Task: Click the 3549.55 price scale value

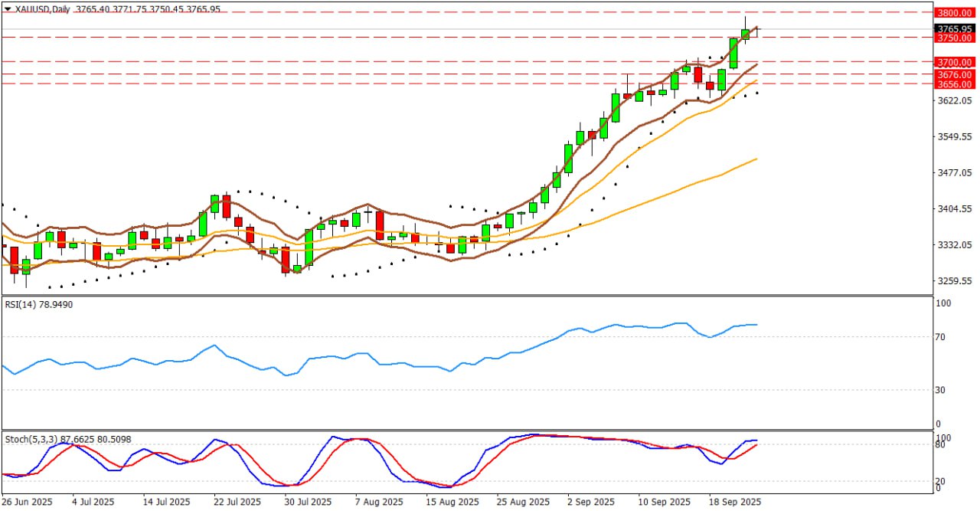Action: click(x=954, y=136)
